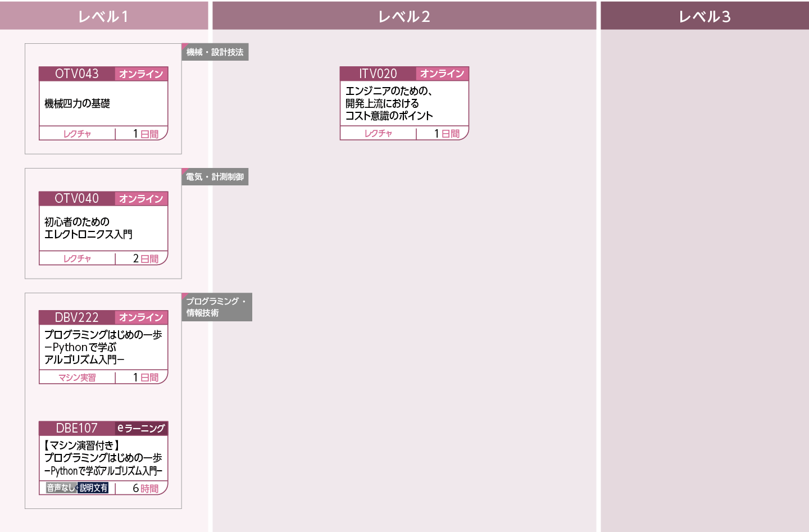Viewport: 809px width, 532px height.
Task: Click the 電気・計測制御 category tag
Action: click(x=215, y=177)
